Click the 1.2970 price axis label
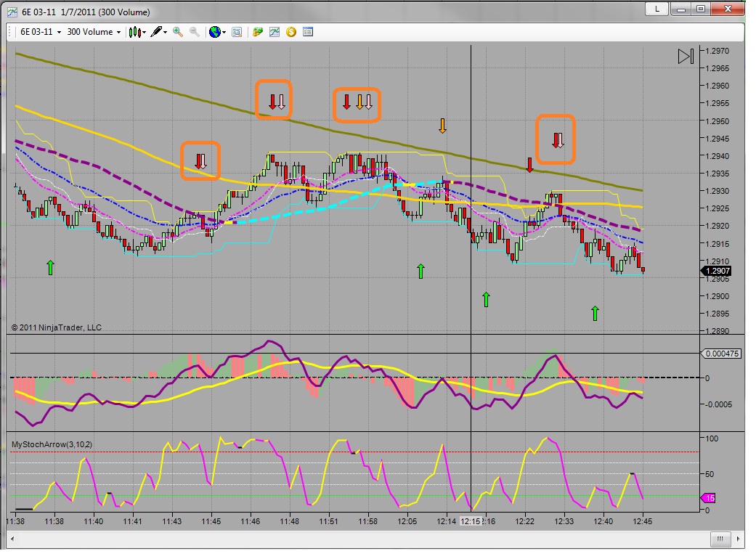 [717, 51]
